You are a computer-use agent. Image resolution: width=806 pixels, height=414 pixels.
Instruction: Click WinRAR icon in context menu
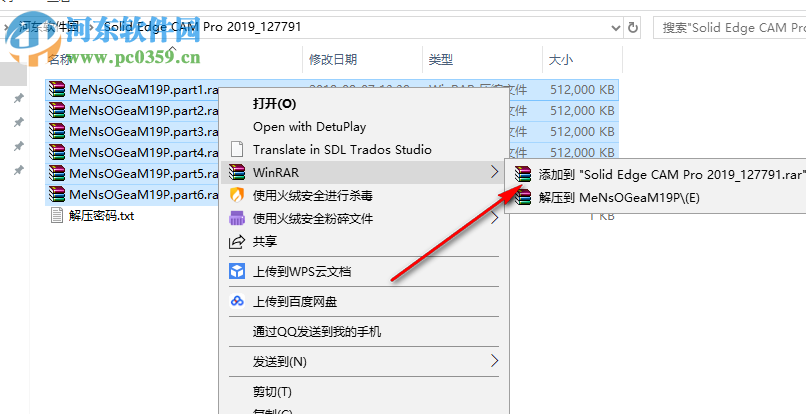coord(237,172)
